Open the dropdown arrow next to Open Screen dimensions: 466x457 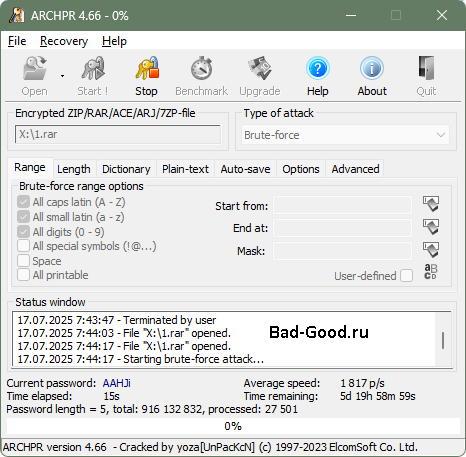pyautogui.click(x=62, y=76)
